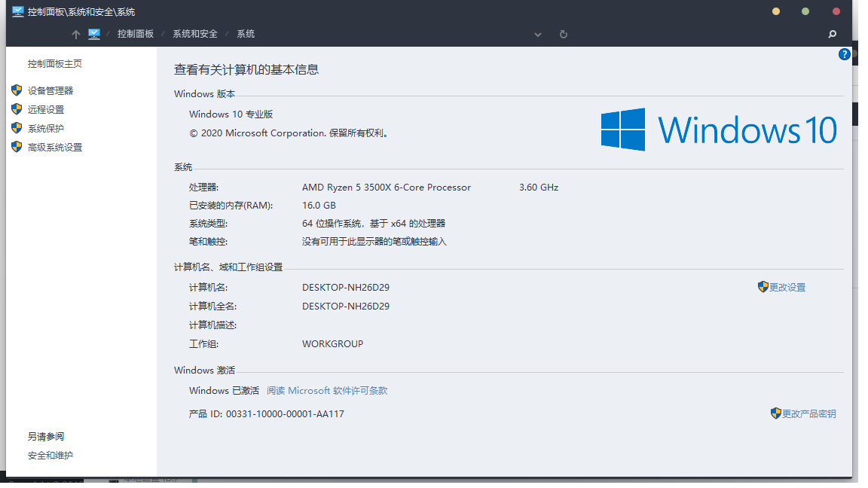This screenshot has height=488, width=868.
Task: Expand the address bar history dropdown
Action: (537, 35)
